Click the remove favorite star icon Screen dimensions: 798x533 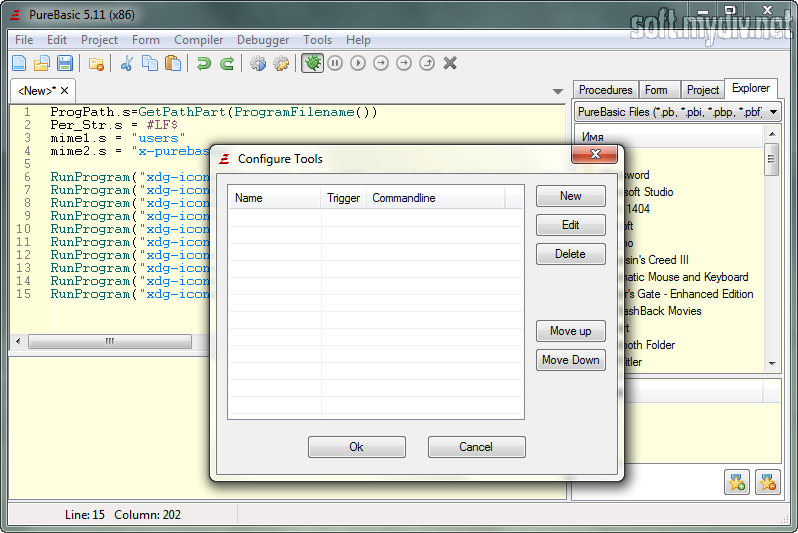pos(768,482)
